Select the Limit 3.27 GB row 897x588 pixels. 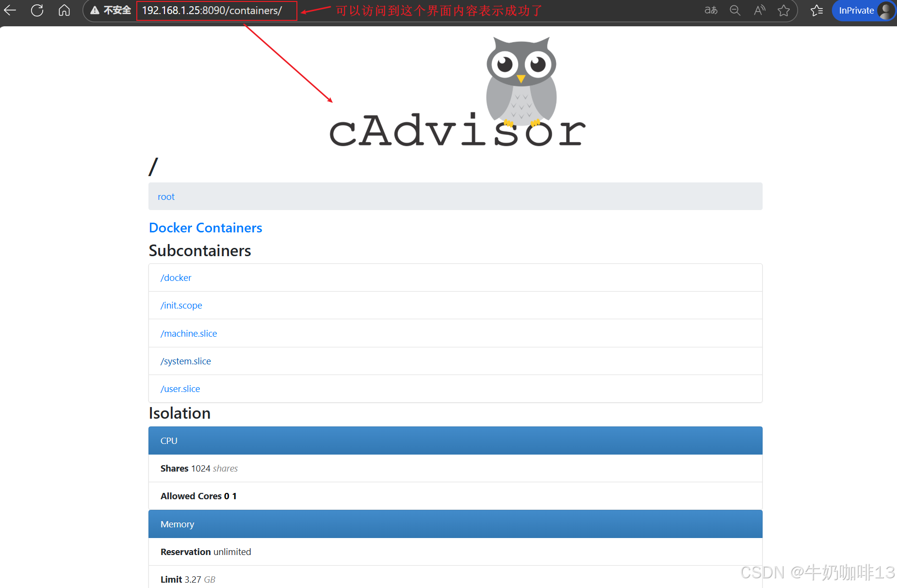point(456,577)
